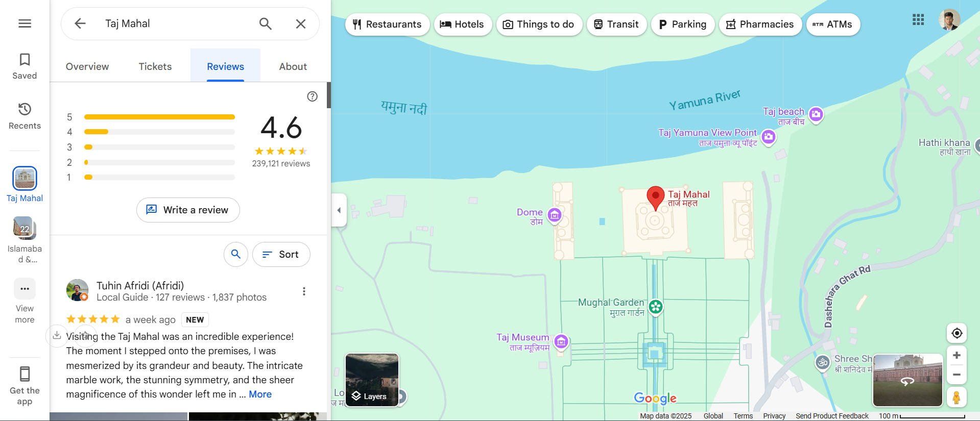This screenshot has height=421, width=980.
Task: Open Street View photo thumbnail
Action: pyautogui.click(x=907, y=380)
